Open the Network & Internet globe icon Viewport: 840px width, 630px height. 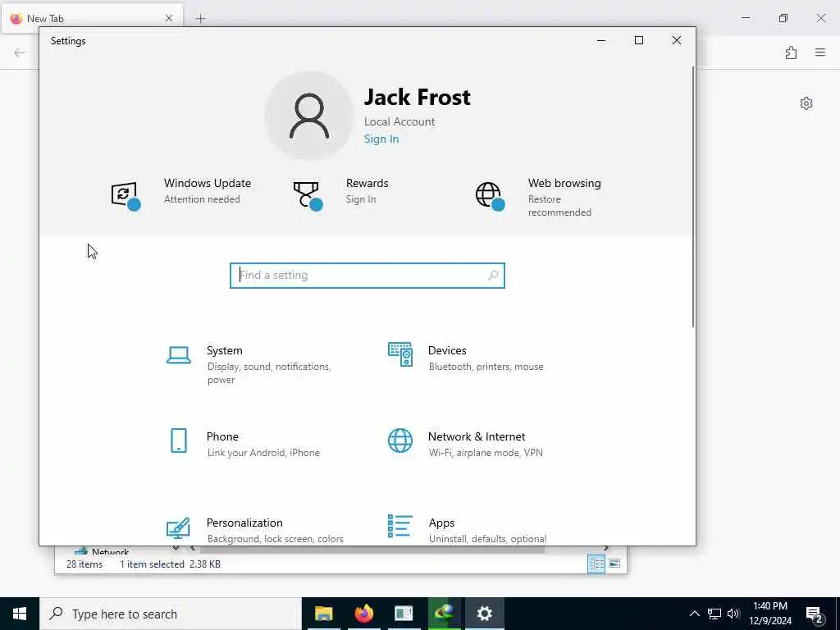click(x=400, y=441)
